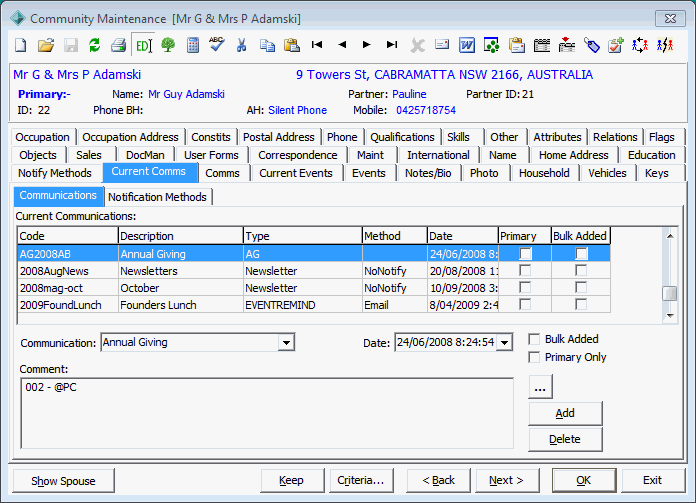This screenshot has width=696, height=503.
Task: Open the Word document icon
Action: tap(467, 45)
